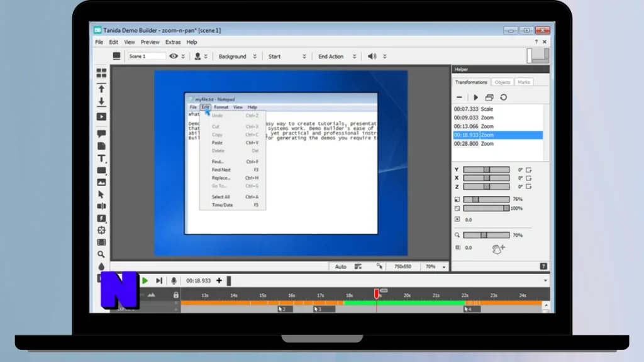Open the scenes grid view icon
This screenshot has width=644, height=362.
[x=101, y=73]
